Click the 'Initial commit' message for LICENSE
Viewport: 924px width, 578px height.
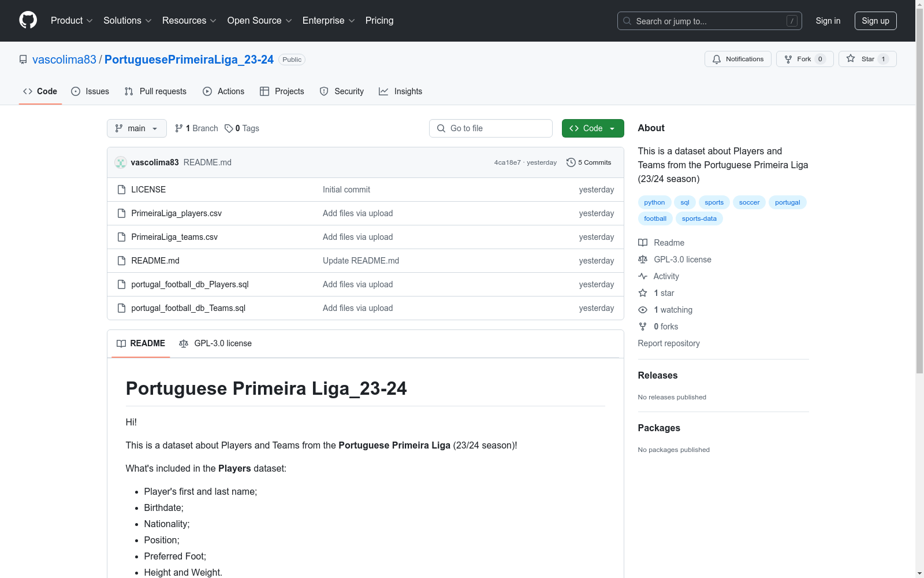(x=346, y=190)
